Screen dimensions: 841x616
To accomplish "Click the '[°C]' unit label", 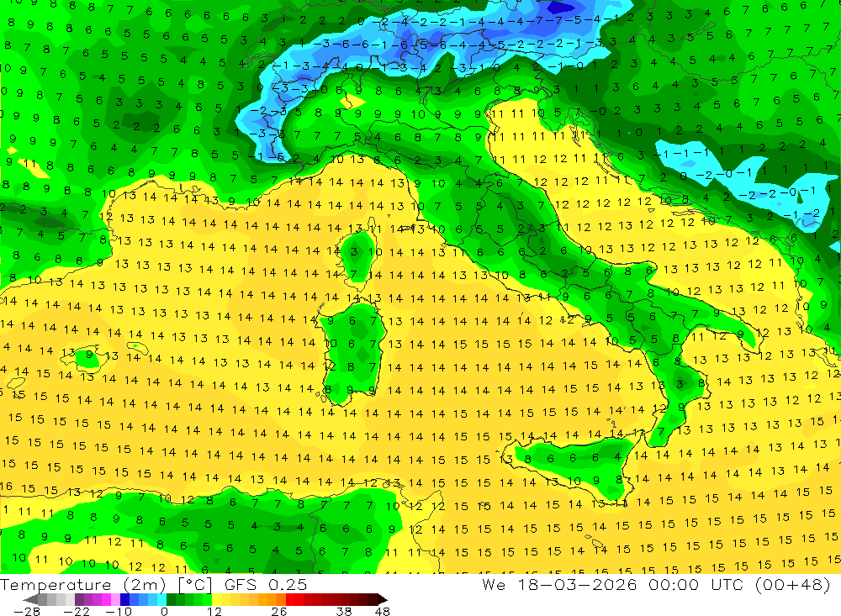I will [195, 585].
